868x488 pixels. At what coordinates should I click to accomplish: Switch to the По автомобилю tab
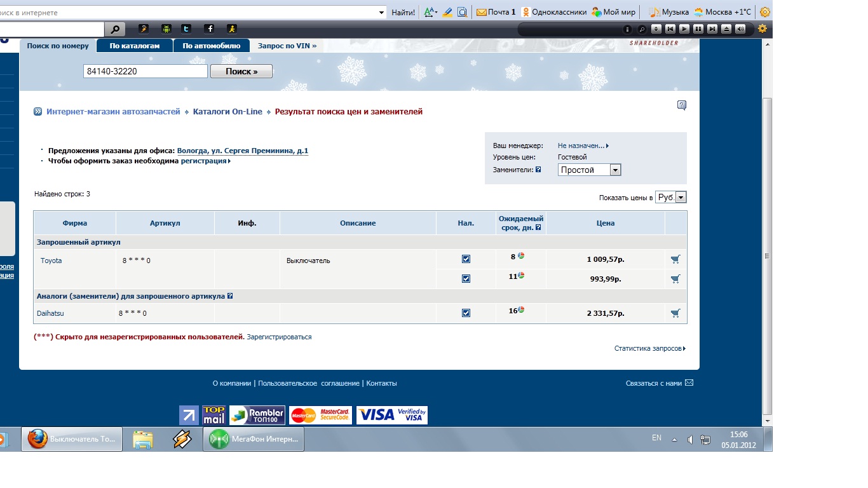click(211, 46)
